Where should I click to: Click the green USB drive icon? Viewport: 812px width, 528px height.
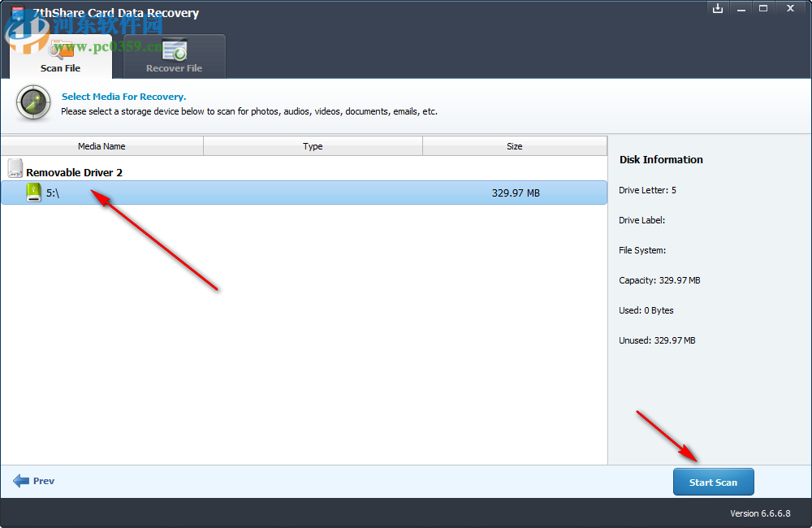pyautogui.click(x=33, y=193)
